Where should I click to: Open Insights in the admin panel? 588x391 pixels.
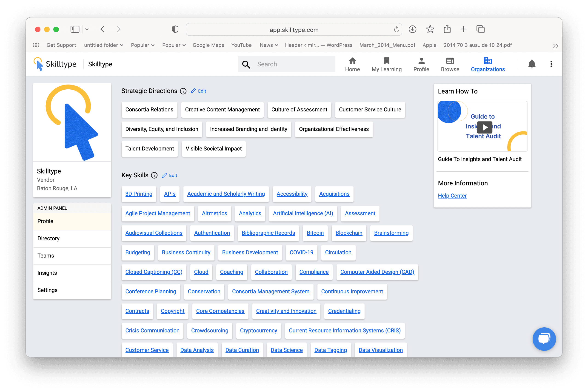[47, 273]
